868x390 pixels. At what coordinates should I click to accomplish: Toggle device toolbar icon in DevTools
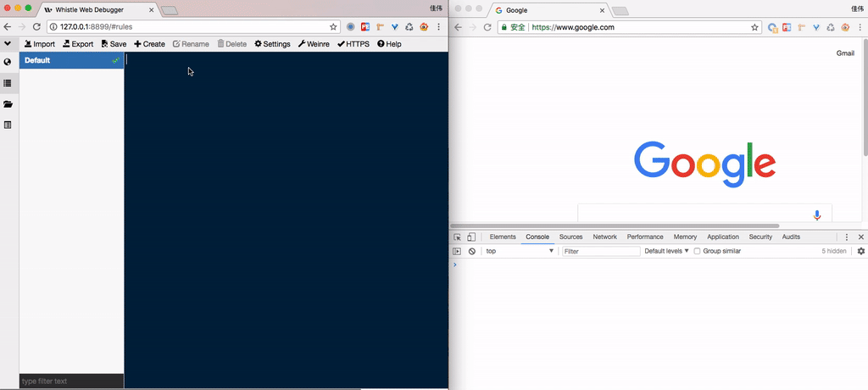(471, 237)
